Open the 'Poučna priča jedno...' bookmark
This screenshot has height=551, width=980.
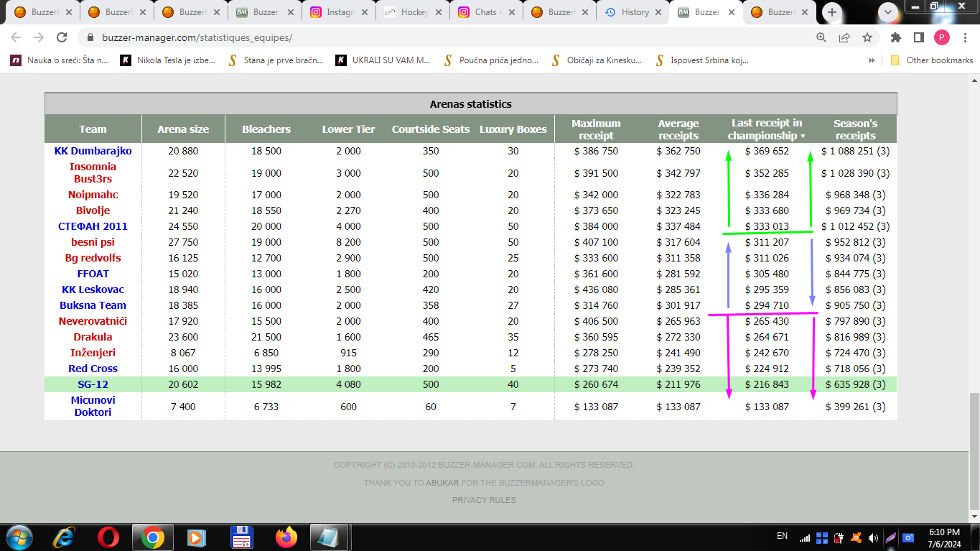491,60
